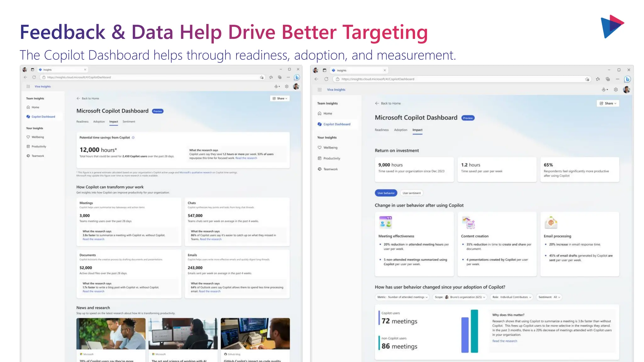Switch to Readiness tab in left window
The width and height of the screenshot is (644, 362).
coord(82,122)
